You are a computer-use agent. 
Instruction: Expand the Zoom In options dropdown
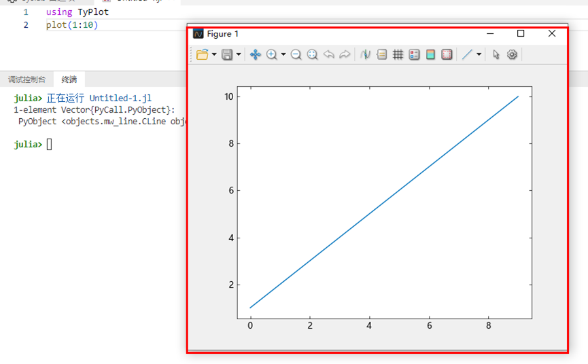point(283,55)
